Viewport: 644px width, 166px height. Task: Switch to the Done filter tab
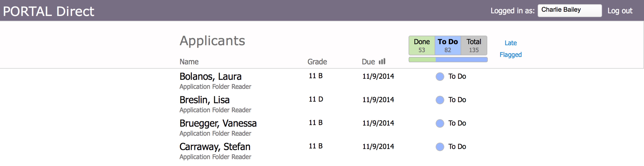pyautogui.click(x=422, y=46)
